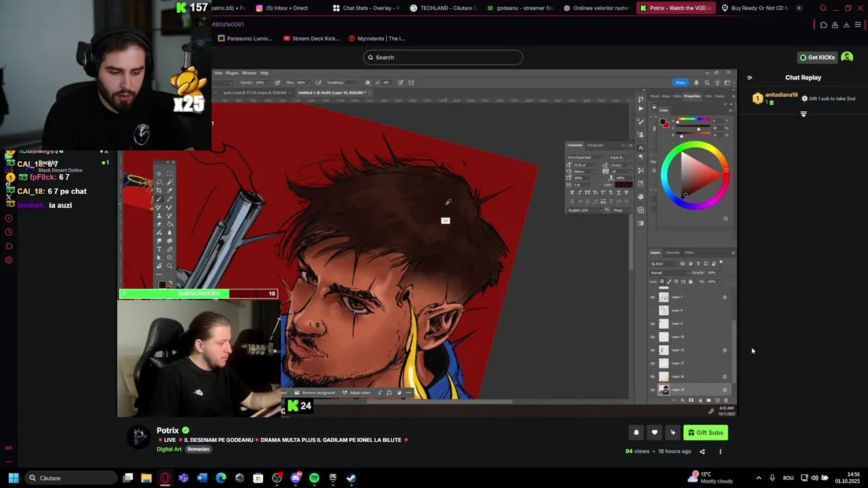Select the Zoom magnifier tool in toolbox
The width and height of the screenshot is (868, 488).
[170, 266]
